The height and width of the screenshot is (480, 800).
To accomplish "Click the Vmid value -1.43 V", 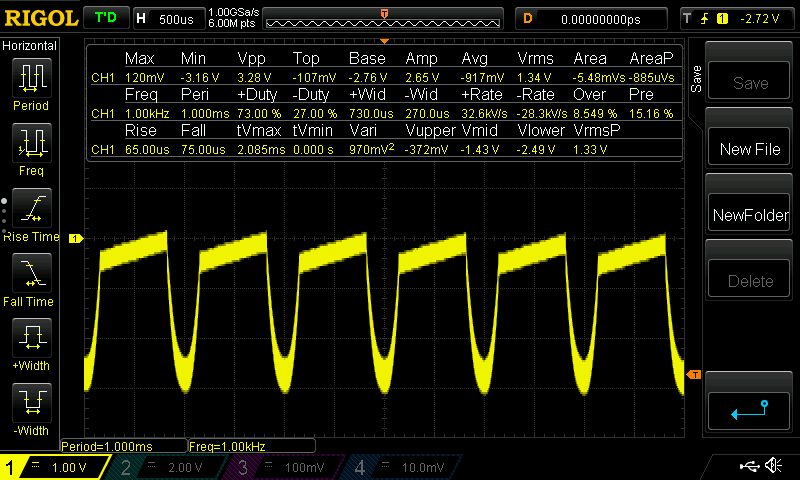I will tap(480, 149).
